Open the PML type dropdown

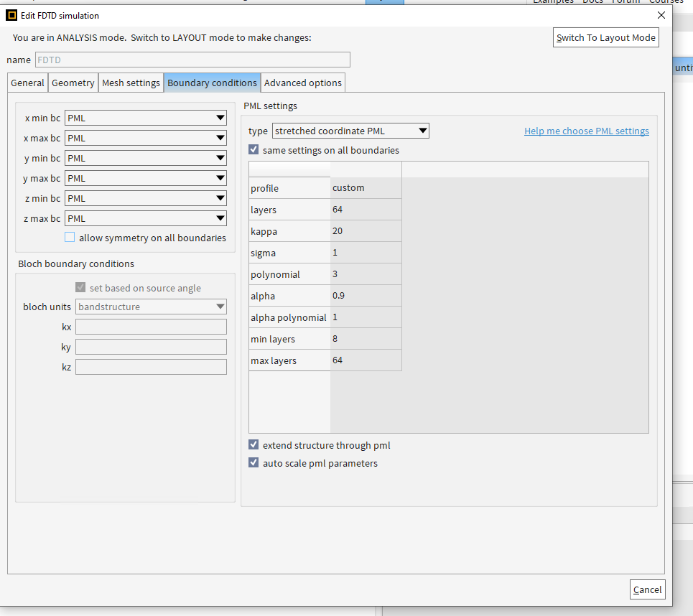pyautogui.click(x=350, y=131)
